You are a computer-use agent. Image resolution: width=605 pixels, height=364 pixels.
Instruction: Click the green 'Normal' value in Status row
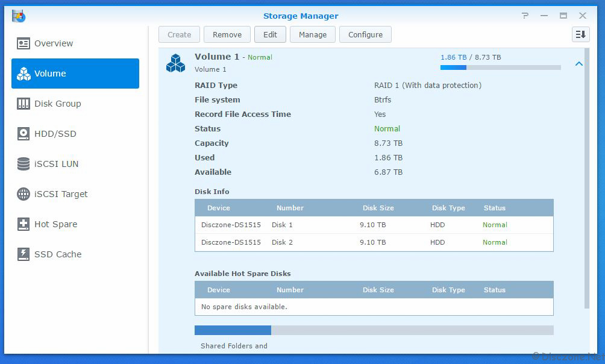(x=387, y=129)
